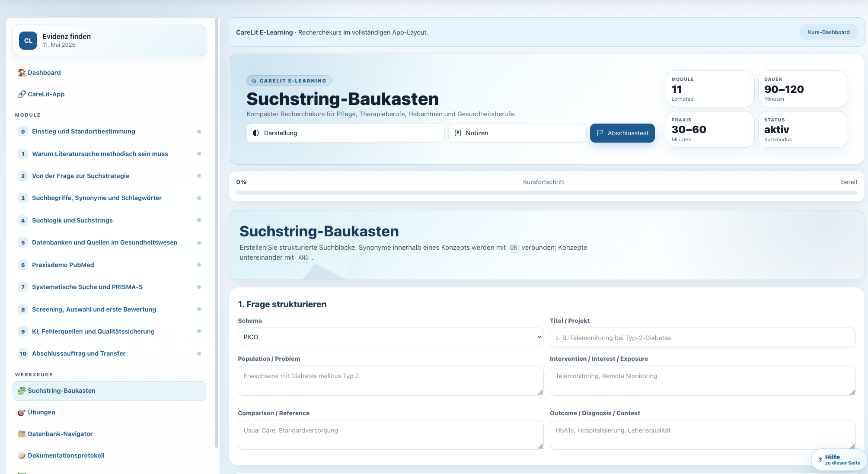
Task: Click module number badge 10
Action: 23,353
